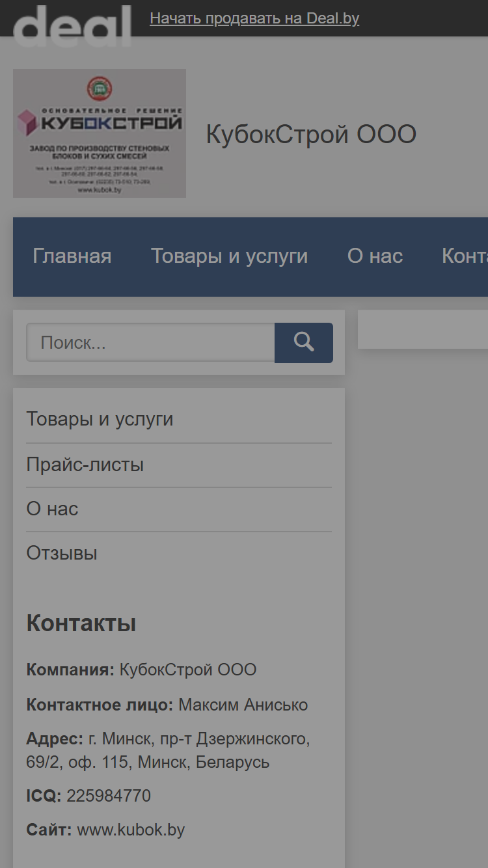488x868 pixels.
Task: Open Отзывы in the sidebar
Action: [62, 553]
